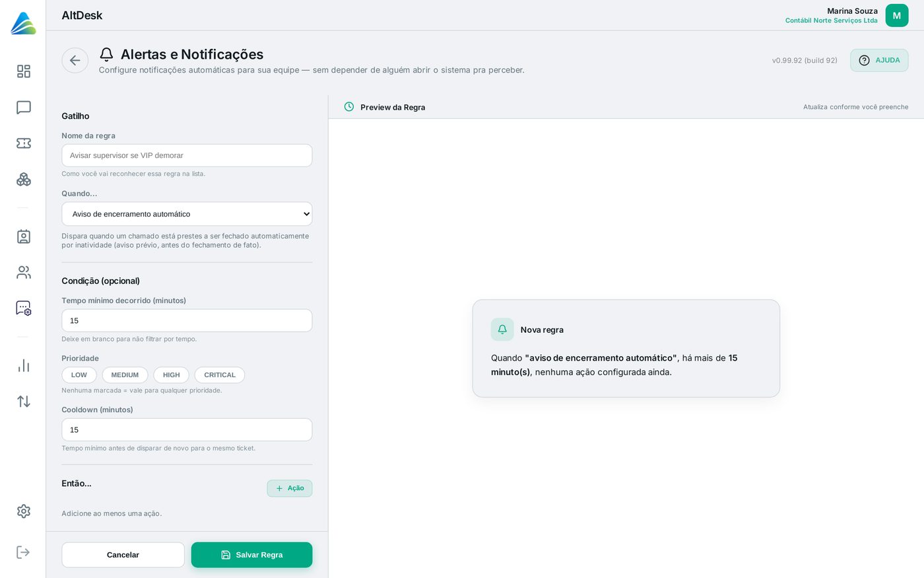
Task: Open the users group icon in sidebar
Action: (x=24, y=272)
